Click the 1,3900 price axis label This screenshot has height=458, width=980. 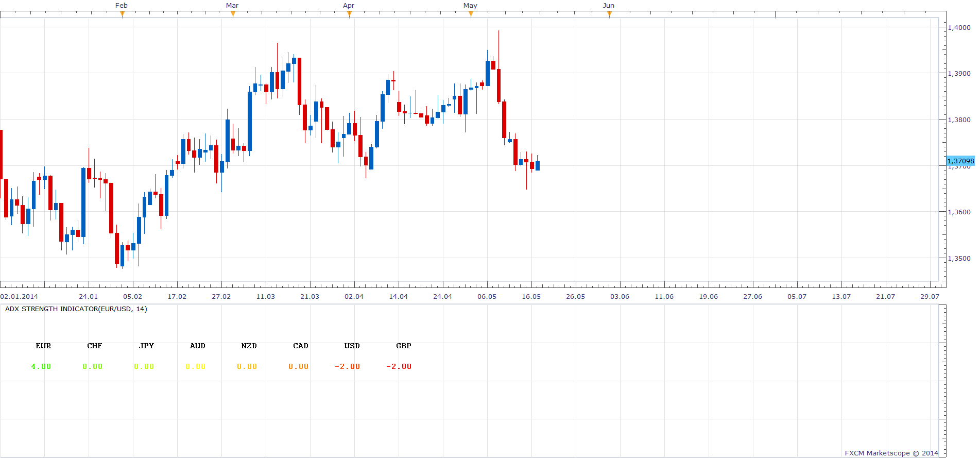(x=959, y=74)
